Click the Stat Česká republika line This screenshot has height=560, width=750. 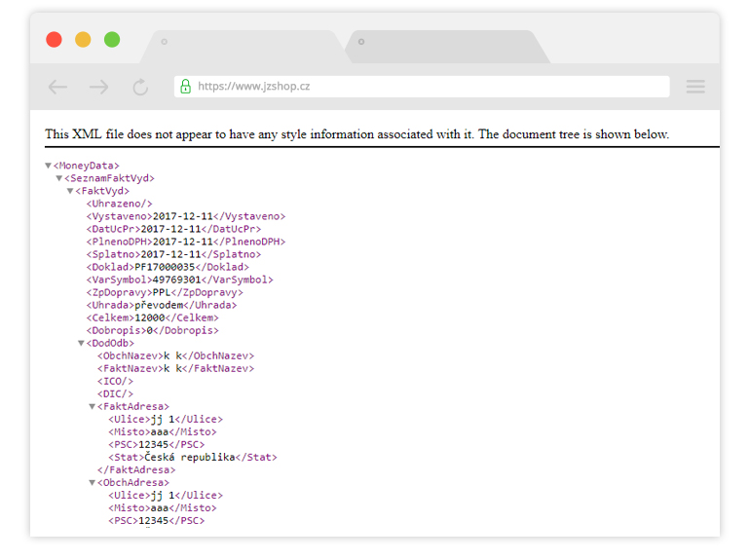point(193,457)
